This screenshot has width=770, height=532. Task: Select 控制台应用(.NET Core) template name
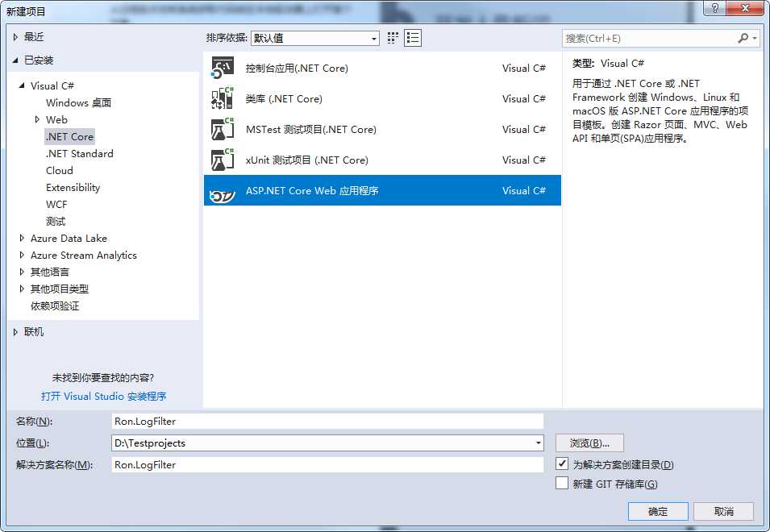(x=297, y=69)
